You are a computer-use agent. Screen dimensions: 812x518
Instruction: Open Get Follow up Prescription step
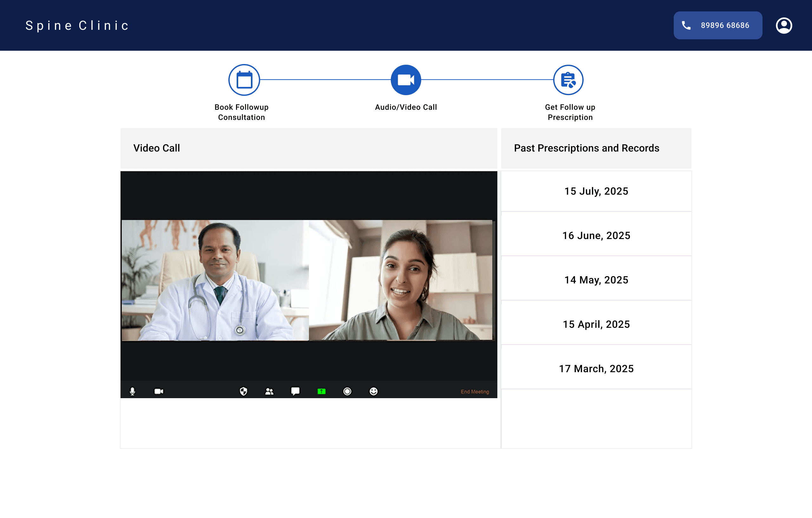(x=568, y=80)
